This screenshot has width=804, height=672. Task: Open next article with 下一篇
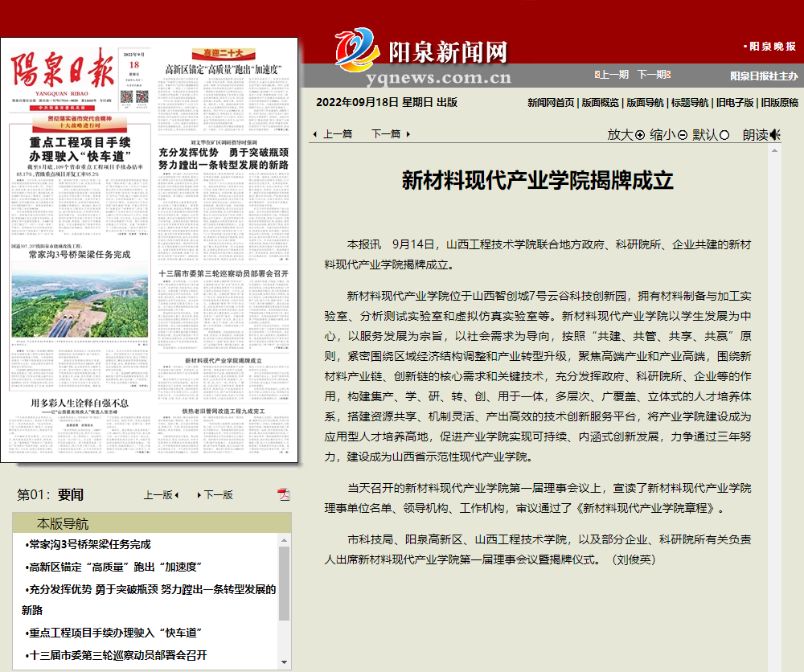coord(390,134)
